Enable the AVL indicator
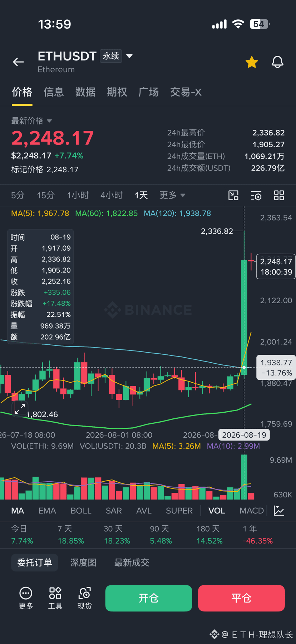The width and height of the screenshot is (296, 644). click(144, 511)
